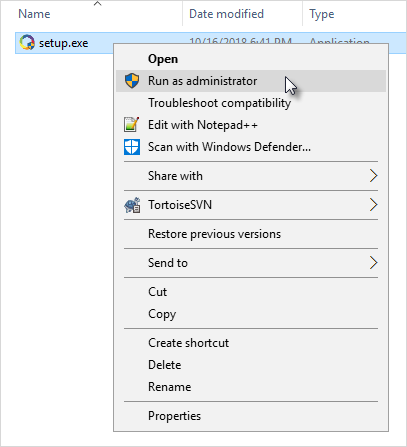
Task: Click the TortoiseSVN turtle icon
Action: click(x=132, y=205)
